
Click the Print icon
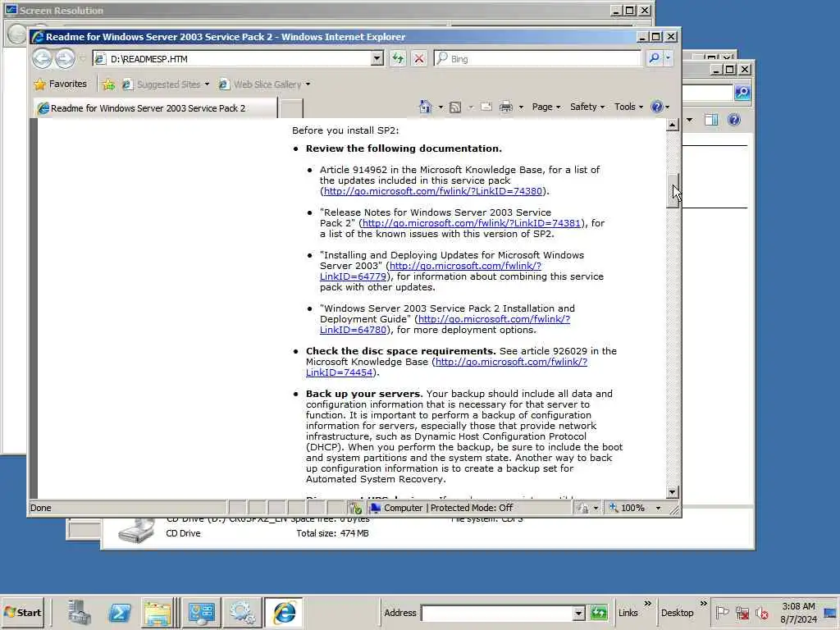505,107
